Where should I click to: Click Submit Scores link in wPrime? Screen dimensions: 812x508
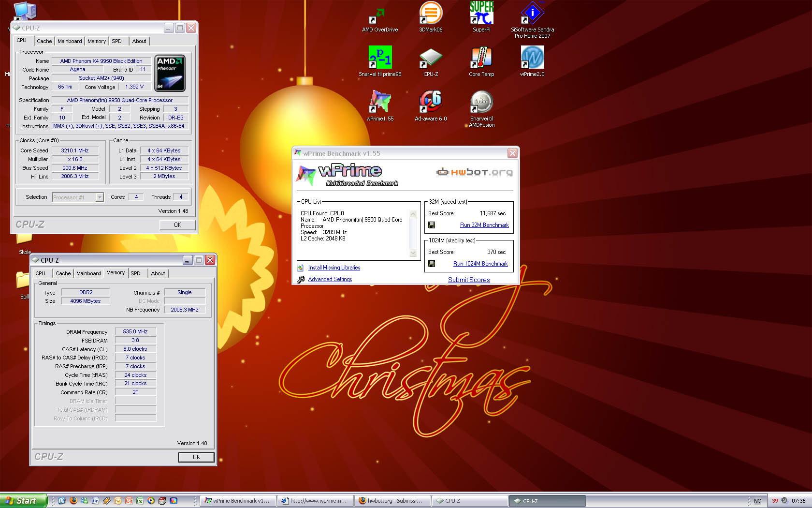point(469,280)
